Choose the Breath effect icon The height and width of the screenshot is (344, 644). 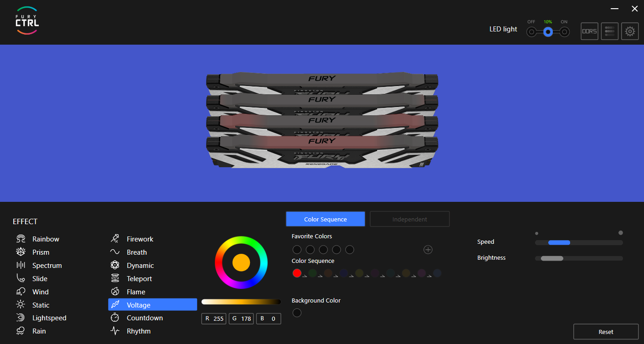(x=115, y=252)
